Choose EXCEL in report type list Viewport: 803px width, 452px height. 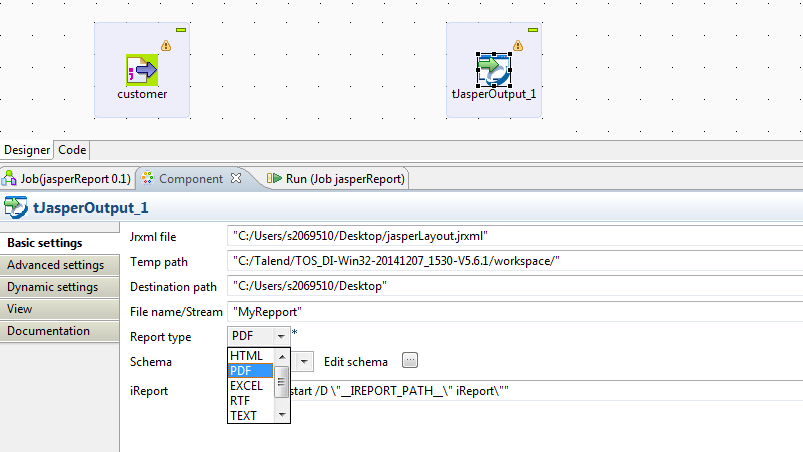251,385
